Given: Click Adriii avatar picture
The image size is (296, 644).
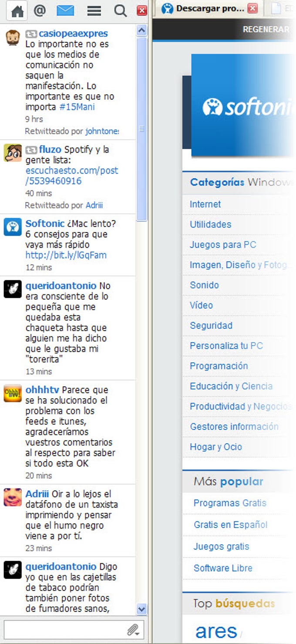Looking at the screenshot, I should [13, 497].
